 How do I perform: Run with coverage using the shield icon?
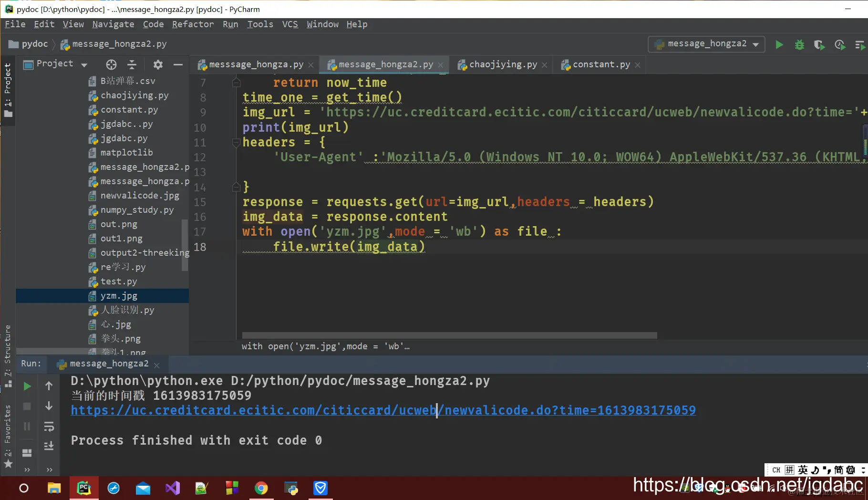point(819,45)
